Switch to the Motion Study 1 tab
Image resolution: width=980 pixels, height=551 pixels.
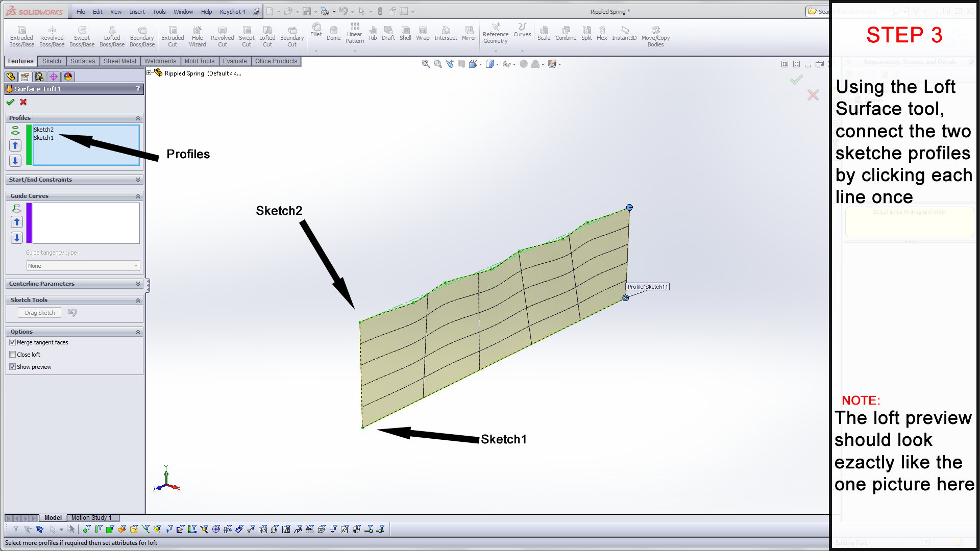[92, 517]
